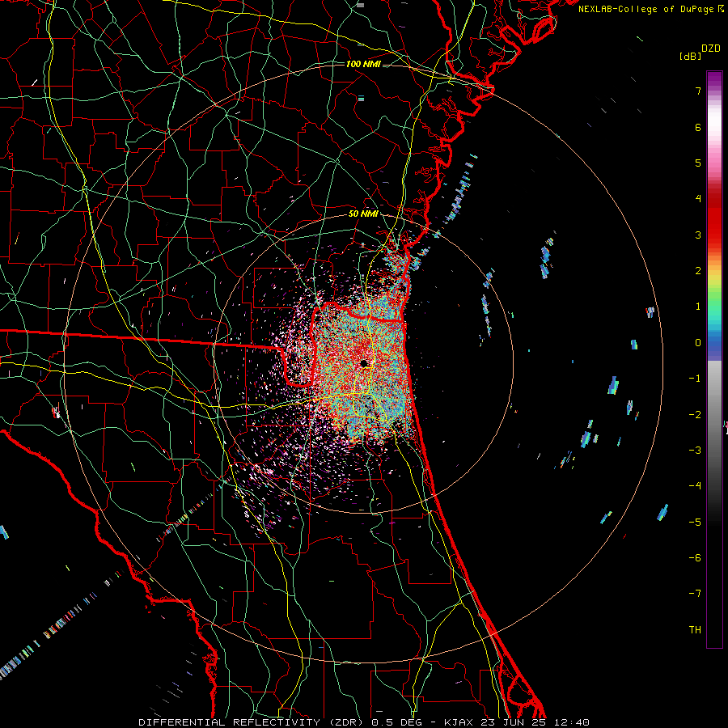Click the 4 value on the color scale
728x728 pixels.
point(698,199)
